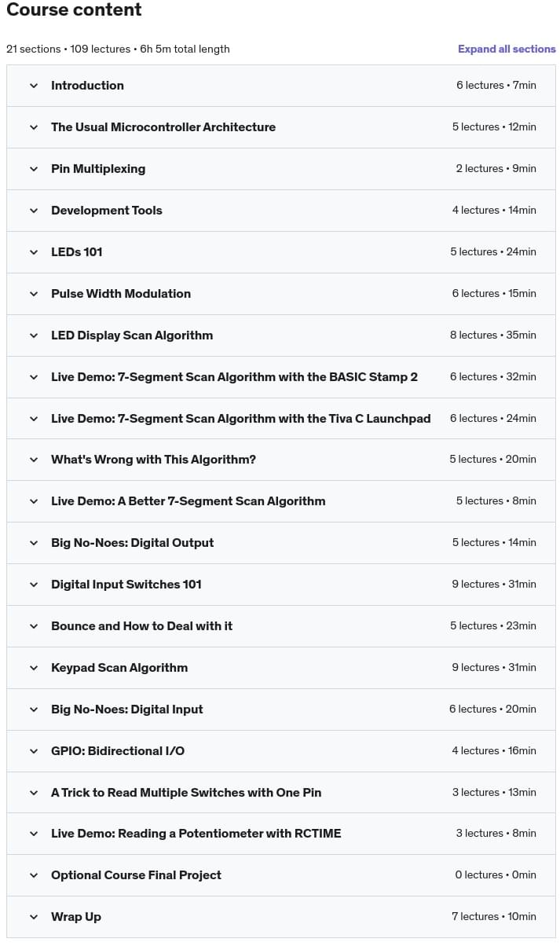
Task: Click the chevron beside Pin Multiplexing
Action: [34, 169]
